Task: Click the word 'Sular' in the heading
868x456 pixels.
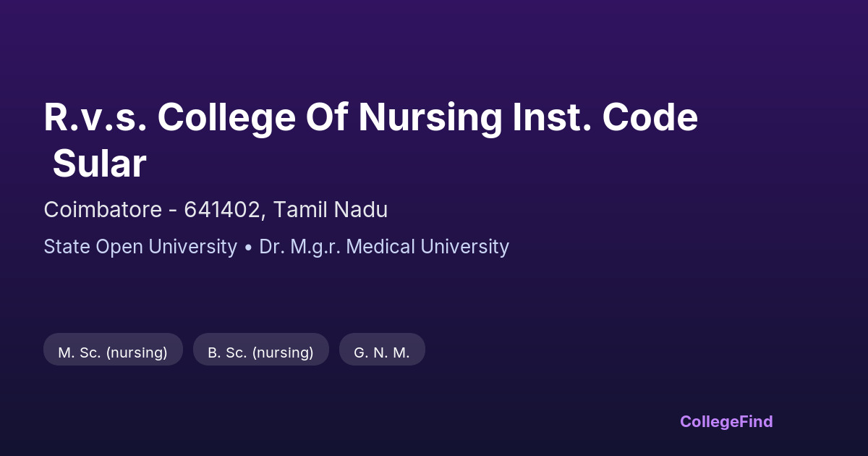Action: [x=99, y=164]
